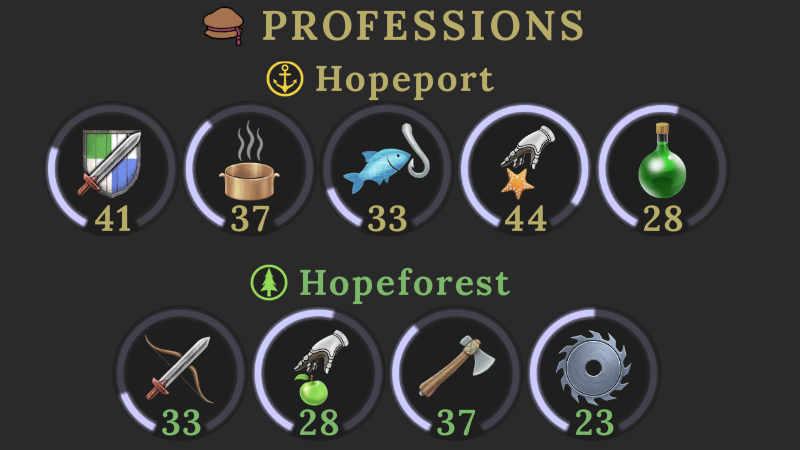800x450 pixels.
Task: Select the steaming cooking pot profession
Action: pyautogui.click(x=249, y=168)
